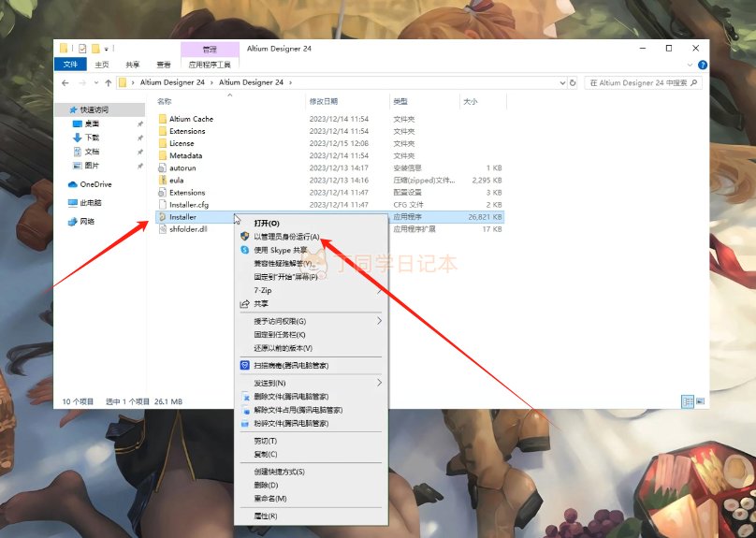
Task: Switch to the 主页 ribbon tab
Action: click(x=102, y=65)
